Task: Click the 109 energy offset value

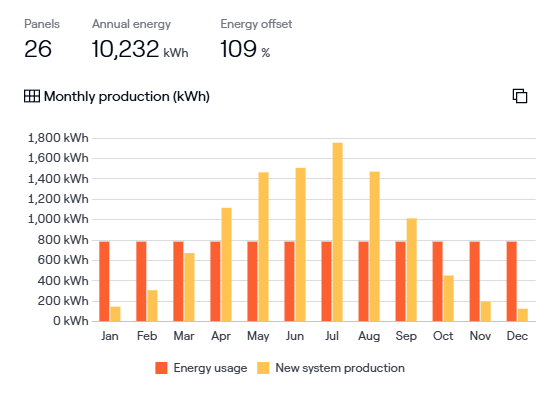Action: coord(238,49)
